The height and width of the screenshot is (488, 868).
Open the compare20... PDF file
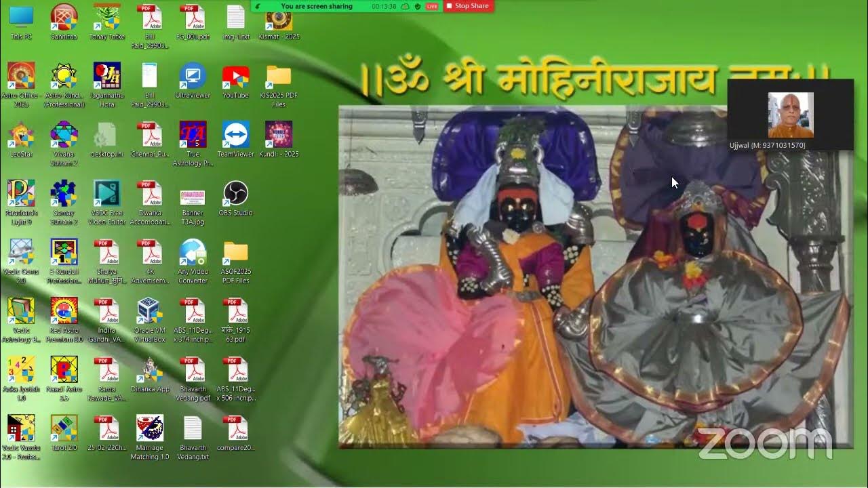[235, 434]
